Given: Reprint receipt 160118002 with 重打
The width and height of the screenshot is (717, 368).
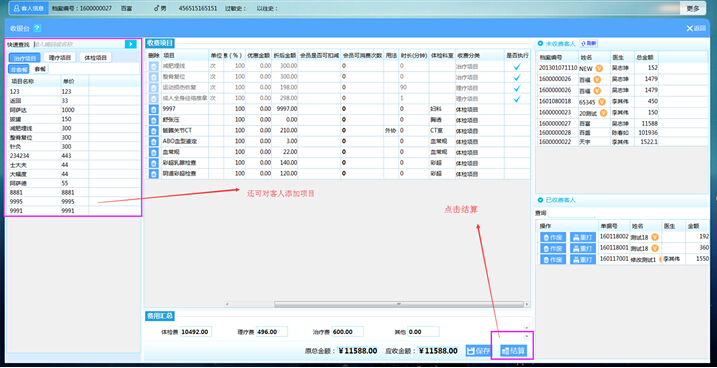Looking at the screenshot, I should (583, 237).
